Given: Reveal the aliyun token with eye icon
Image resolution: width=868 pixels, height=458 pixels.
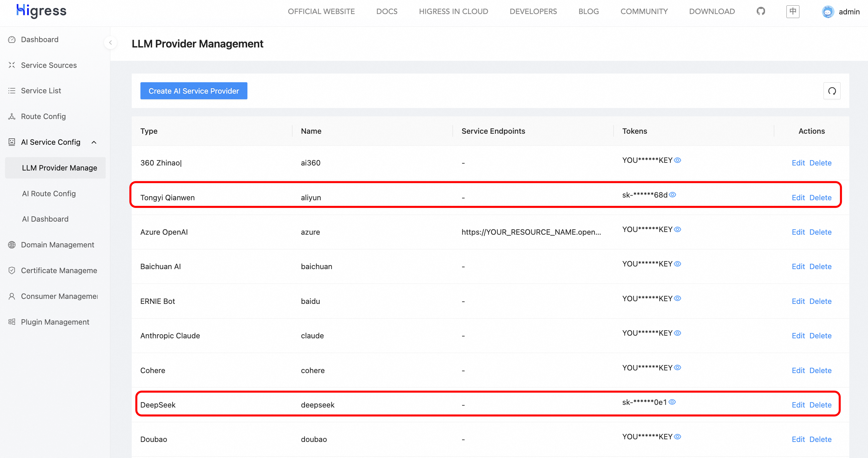Looking at the screenshot, I should [672, 195].
